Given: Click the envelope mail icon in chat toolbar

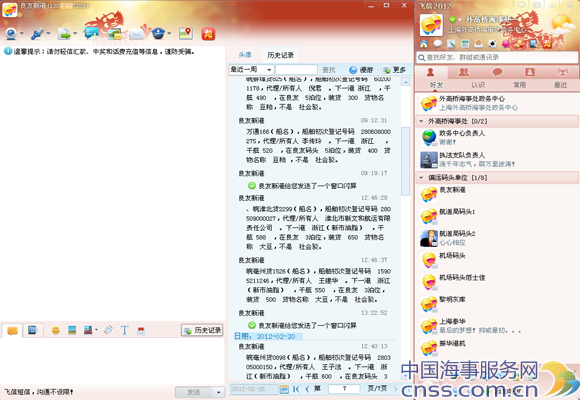Looking at the screenshot, I should point(136,34).
